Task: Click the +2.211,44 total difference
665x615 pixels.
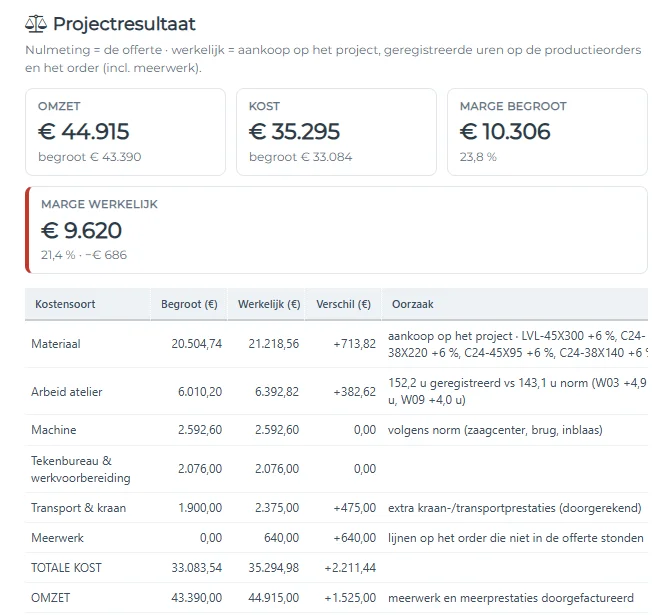Action: 350,568
